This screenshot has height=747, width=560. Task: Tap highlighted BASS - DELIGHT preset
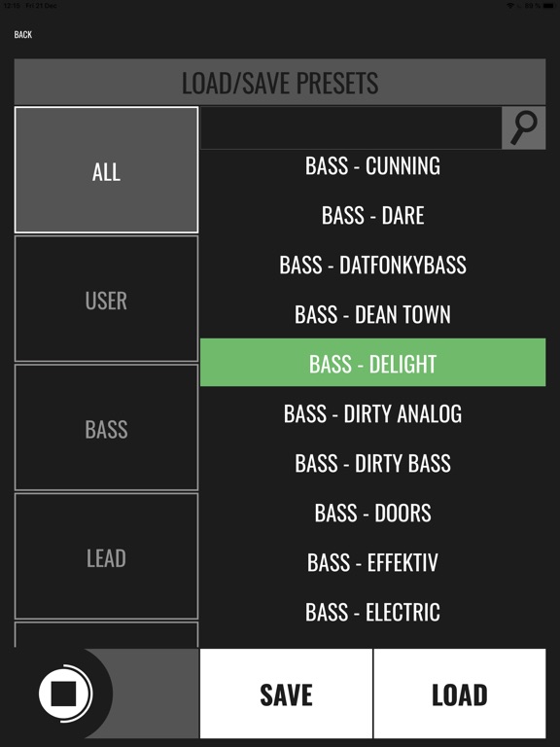(373, 363)
